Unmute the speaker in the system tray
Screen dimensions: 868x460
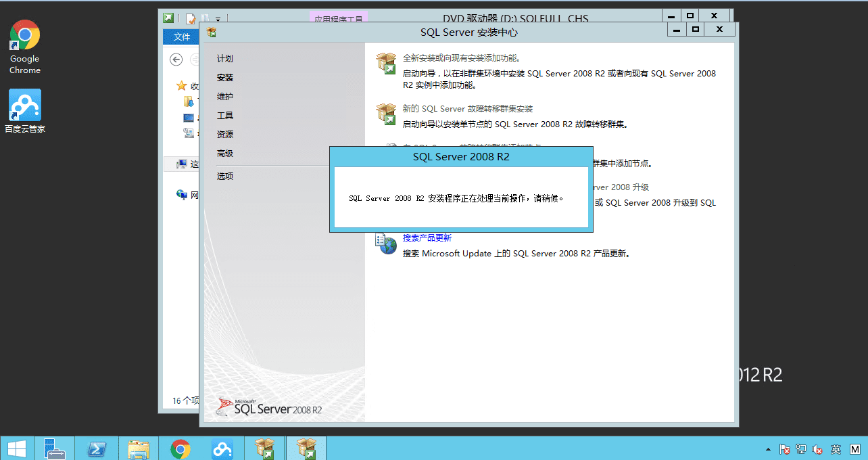[x=816, y=448]
